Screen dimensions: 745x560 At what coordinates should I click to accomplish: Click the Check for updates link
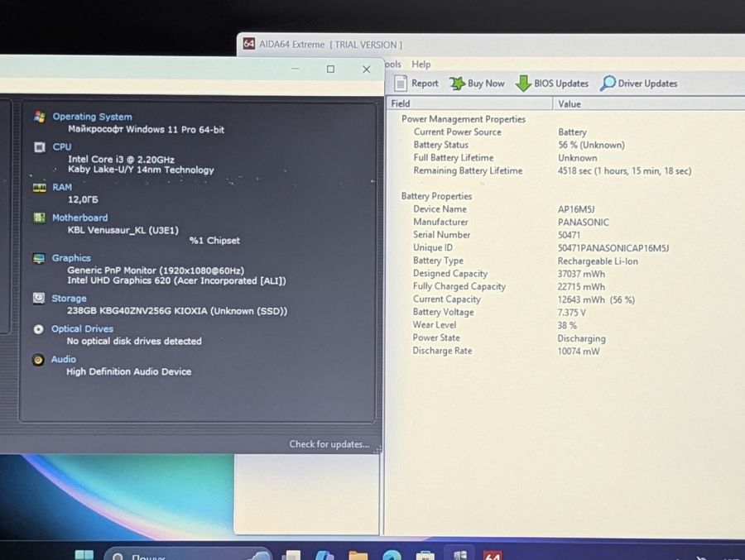[x=329, y=444]
